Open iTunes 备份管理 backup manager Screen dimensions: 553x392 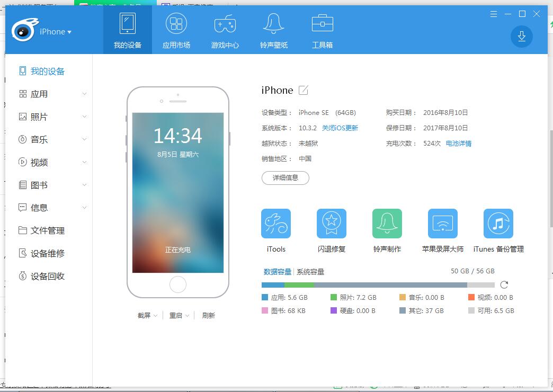point(498,222)
